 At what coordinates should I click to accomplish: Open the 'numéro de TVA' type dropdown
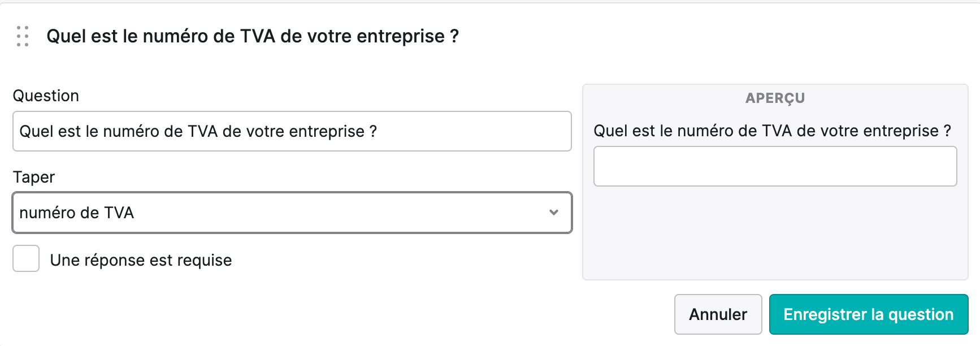pyautogui.click(x=292, y=213)
